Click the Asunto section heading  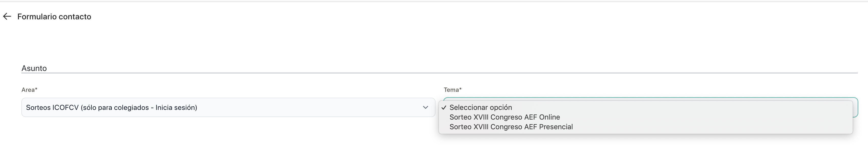34,68
